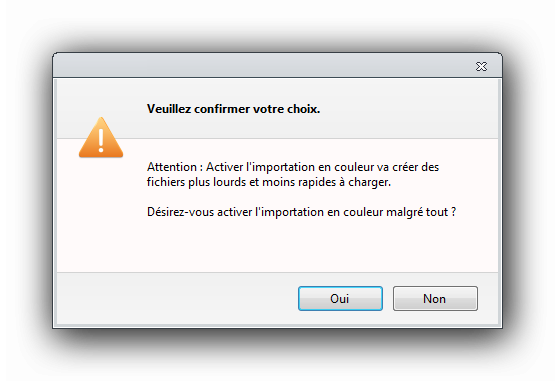Click the word 'Désirez-vous' in the question

pyautogui.click(x=181, y=212)
